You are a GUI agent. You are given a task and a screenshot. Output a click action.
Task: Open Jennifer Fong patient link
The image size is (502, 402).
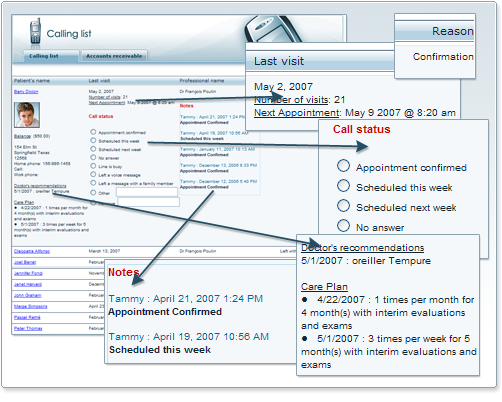28,273
